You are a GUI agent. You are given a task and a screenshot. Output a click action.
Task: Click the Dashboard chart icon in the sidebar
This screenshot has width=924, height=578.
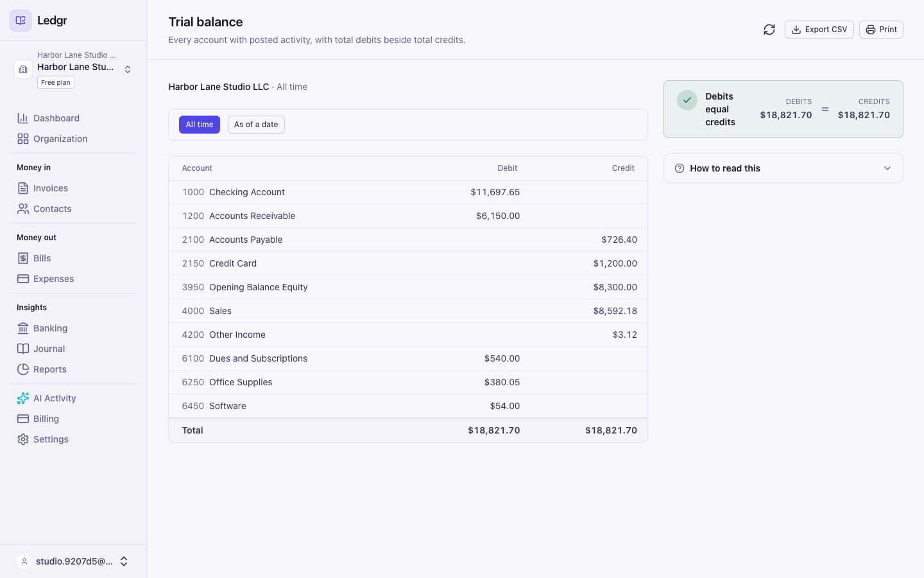23,118
